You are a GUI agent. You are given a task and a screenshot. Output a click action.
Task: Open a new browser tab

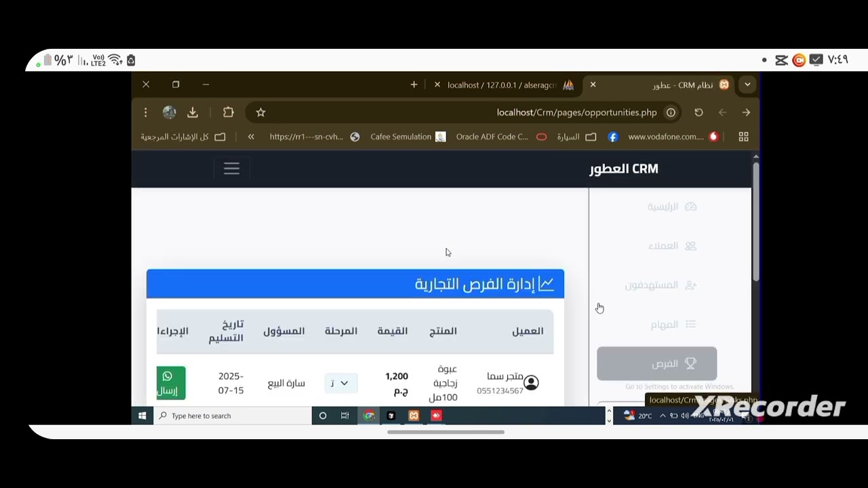tap(414, 85)
